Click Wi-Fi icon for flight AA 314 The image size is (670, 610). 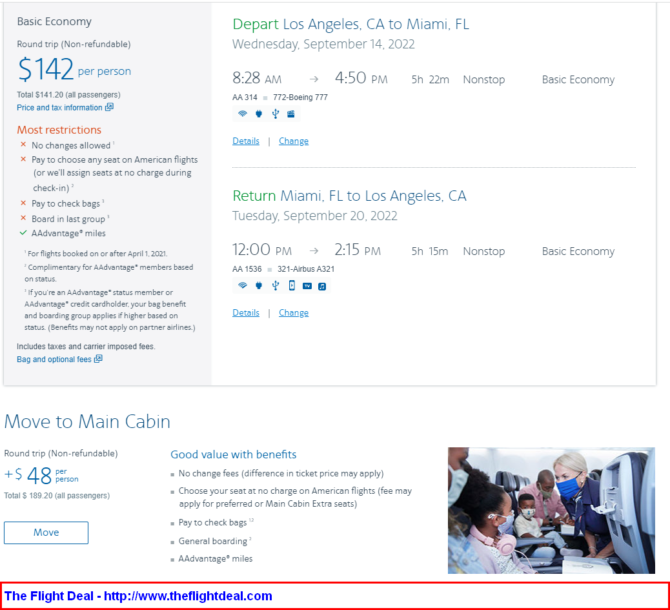pos(242,114)
